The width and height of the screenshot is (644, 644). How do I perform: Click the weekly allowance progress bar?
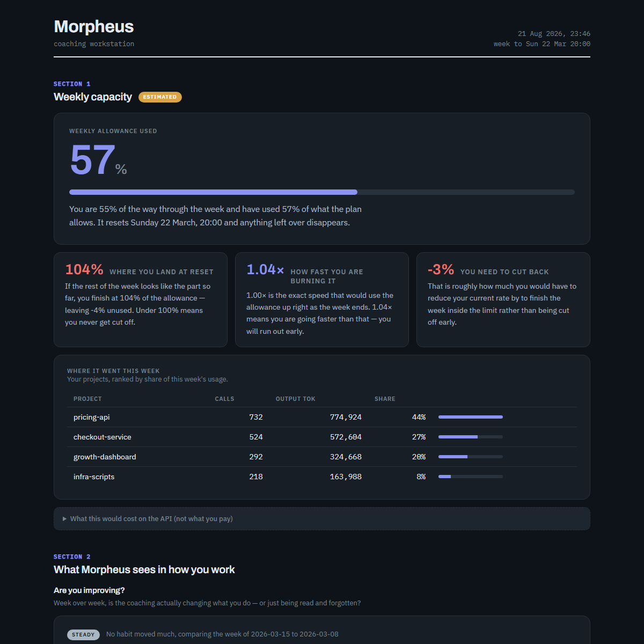[322, 192]
